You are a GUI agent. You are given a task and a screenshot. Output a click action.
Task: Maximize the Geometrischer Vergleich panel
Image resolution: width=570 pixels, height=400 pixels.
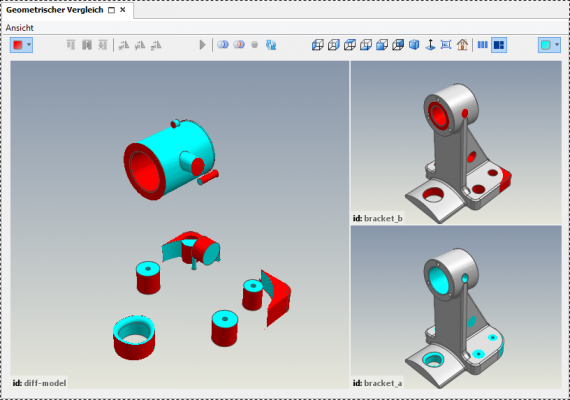click(x=112, y=10)
